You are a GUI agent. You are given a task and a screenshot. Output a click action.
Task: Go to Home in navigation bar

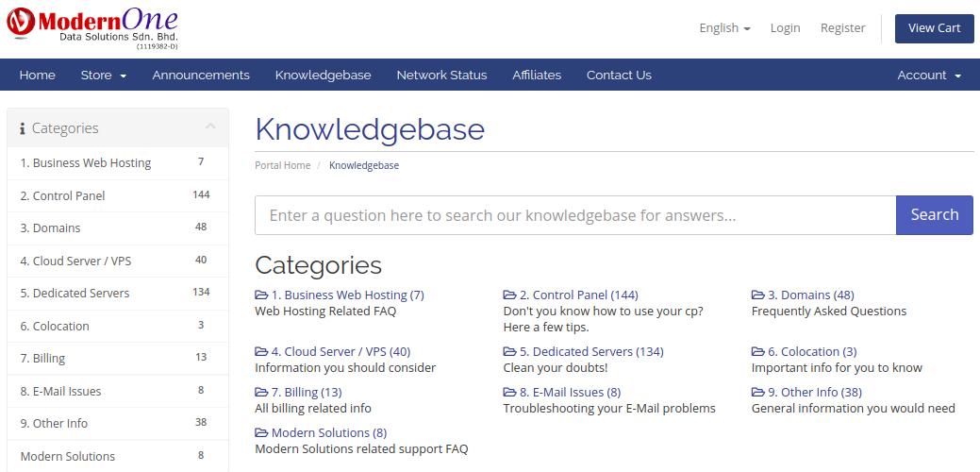click(37, 75)
